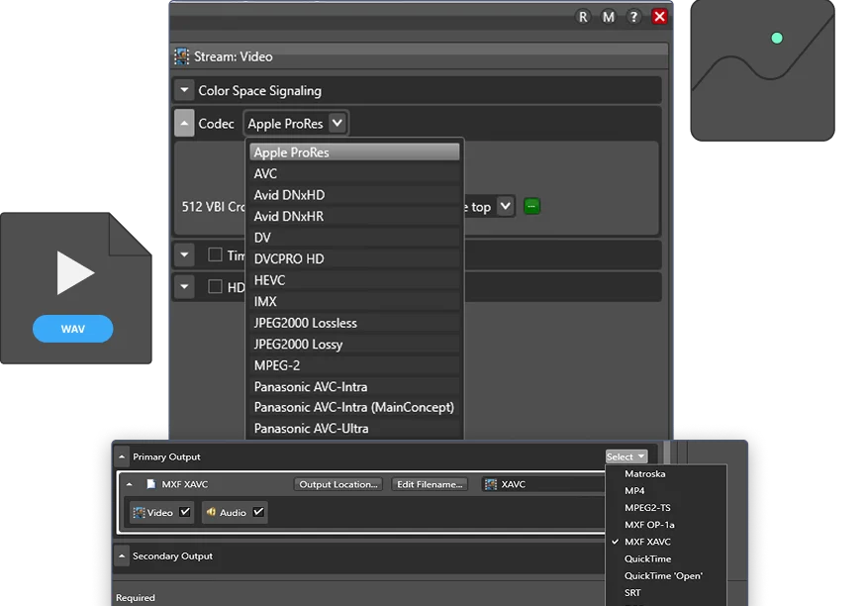Screen dimensions: 868x606
Task: Click the Stream: Video film icon
Action: pyautogui.click(x=181, y=56)
